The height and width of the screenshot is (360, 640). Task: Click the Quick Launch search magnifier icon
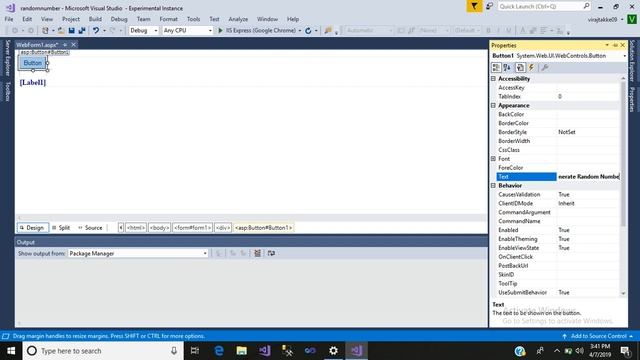click(x=586, y=6)
